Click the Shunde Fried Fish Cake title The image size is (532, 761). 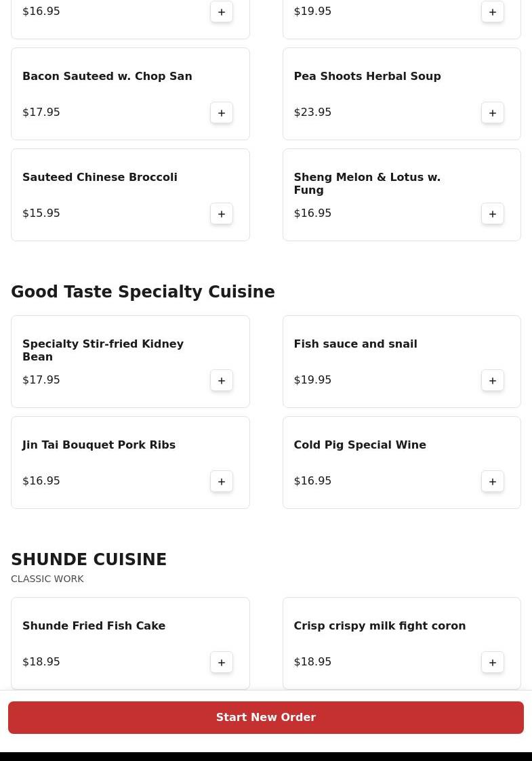[94, 625]
